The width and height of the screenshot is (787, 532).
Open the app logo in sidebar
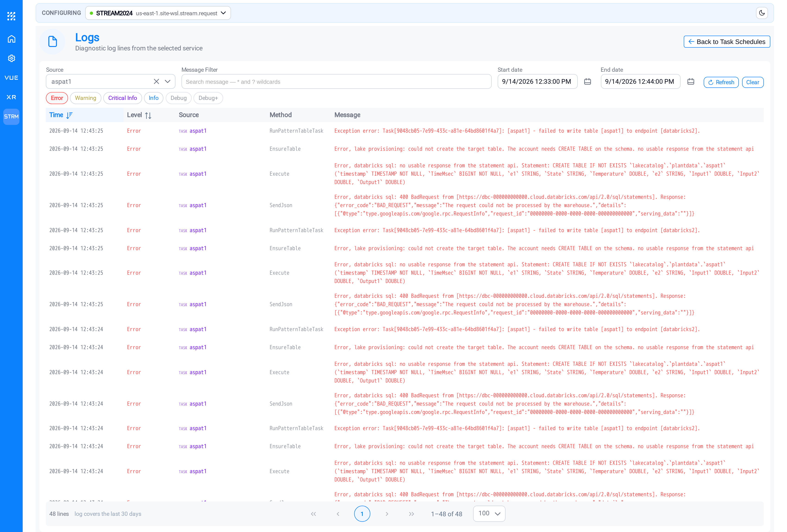coord(11,16)
